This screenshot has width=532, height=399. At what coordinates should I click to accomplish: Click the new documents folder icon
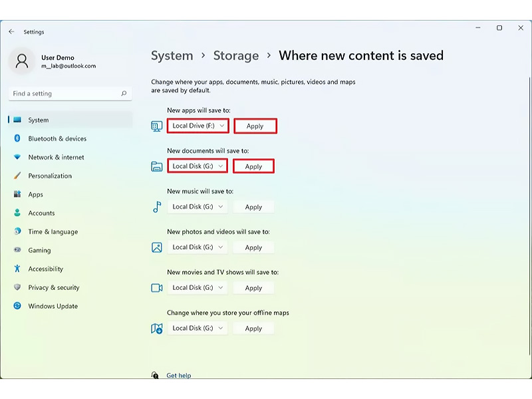(156, 167)
